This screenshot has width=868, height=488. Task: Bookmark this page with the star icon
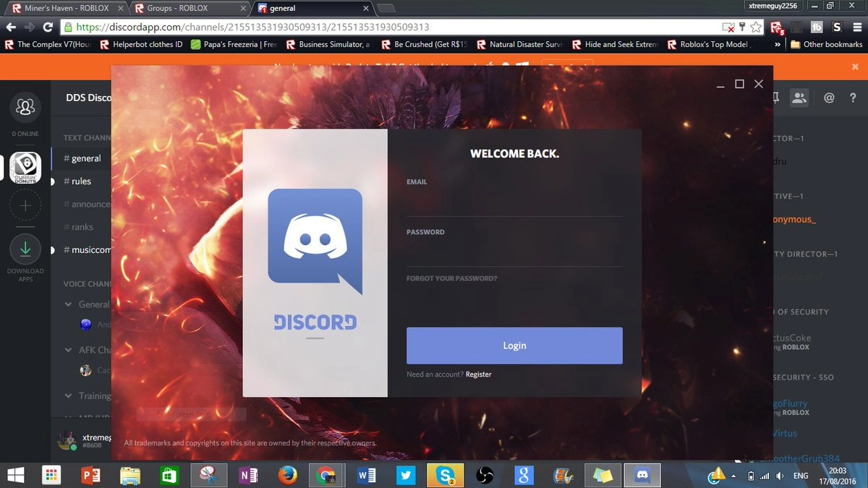(756, 27)
